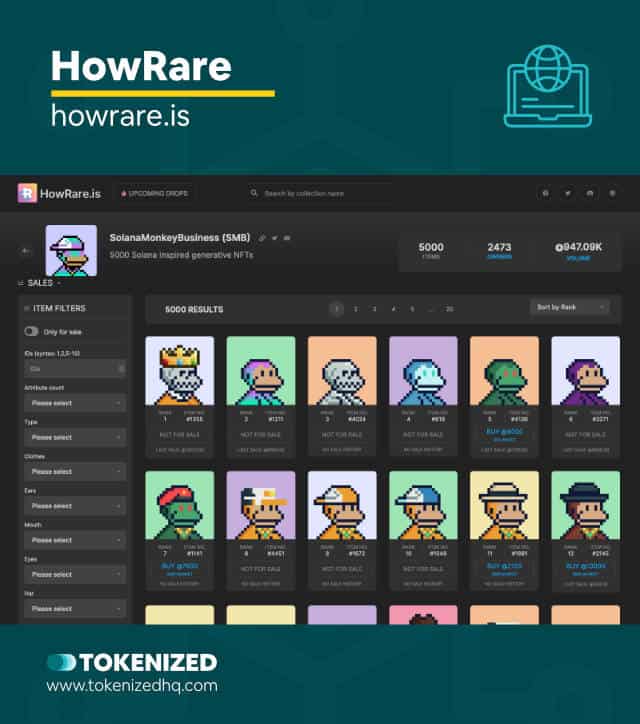640x724 pixels.
Task: Go to pagination page 5
Action: point(412,309)
